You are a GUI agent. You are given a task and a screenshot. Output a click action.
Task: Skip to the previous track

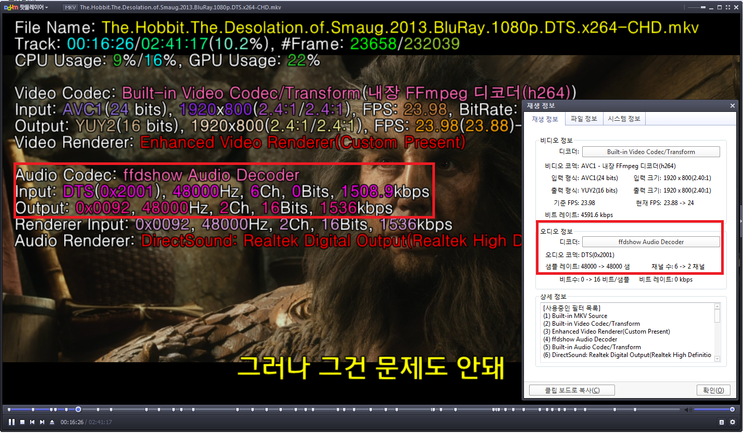[32, 422]
